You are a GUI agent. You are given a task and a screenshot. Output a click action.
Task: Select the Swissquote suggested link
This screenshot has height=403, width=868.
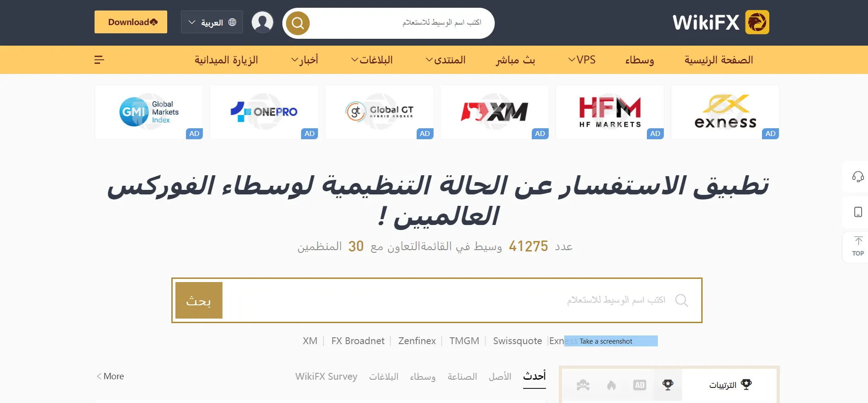[517, 341]
